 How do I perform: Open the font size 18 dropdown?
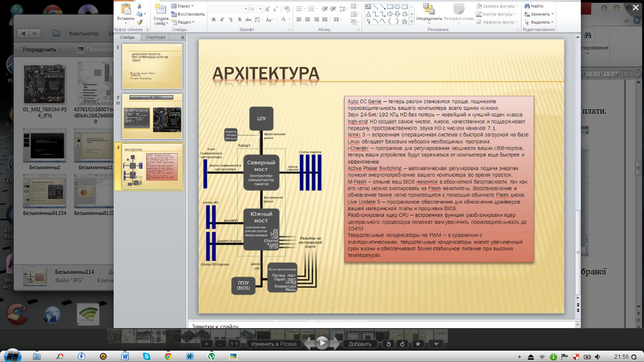[x=255, y=9]
